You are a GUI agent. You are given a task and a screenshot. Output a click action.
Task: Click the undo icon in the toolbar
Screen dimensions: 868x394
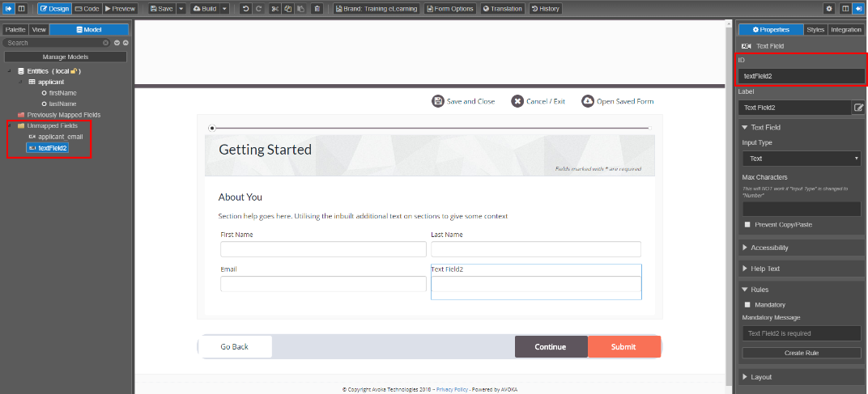coord(246,8)
